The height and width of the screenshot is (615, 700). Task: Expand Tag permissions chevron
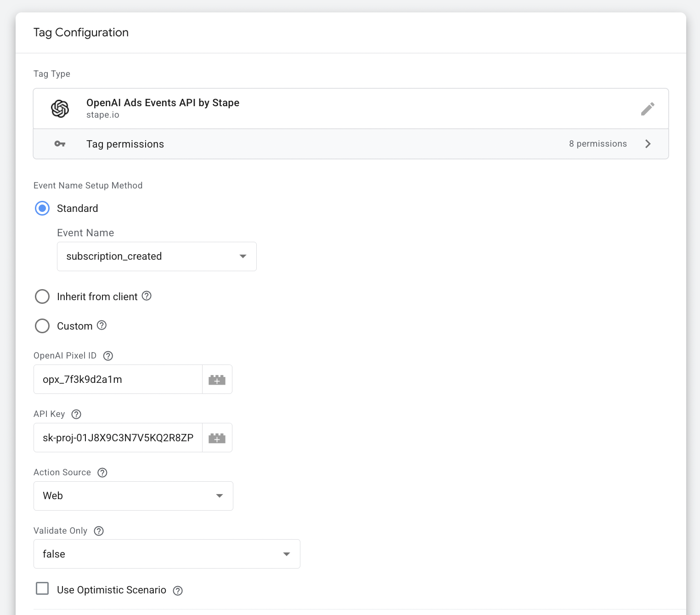click(648, 144)
